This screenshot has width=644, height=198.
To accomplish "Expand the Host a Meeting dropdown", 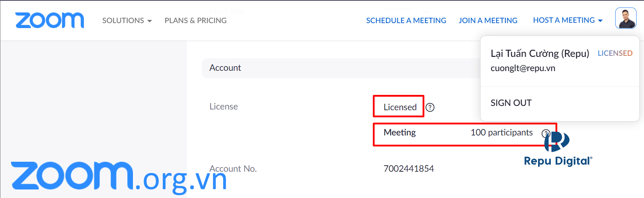I will pos(568,20).
